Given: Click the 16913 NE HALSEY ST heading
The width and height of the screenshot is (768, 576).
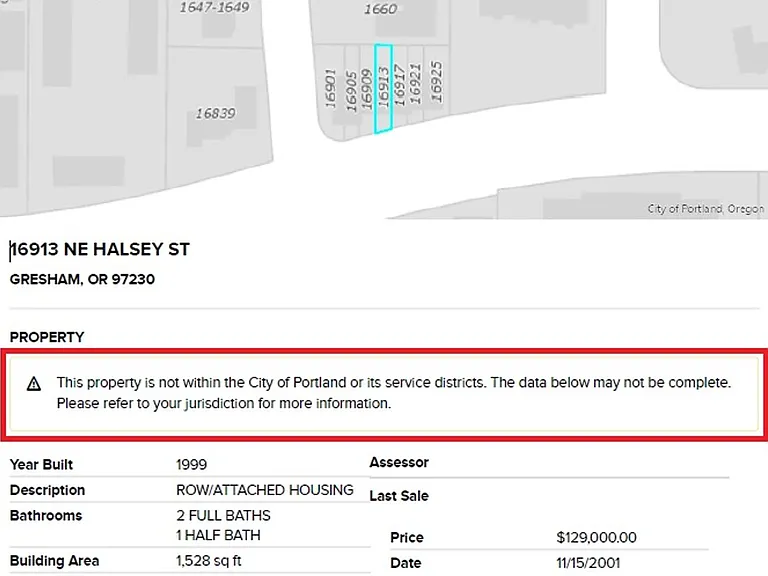Looking at the screenshot, I should coord(100,249).
